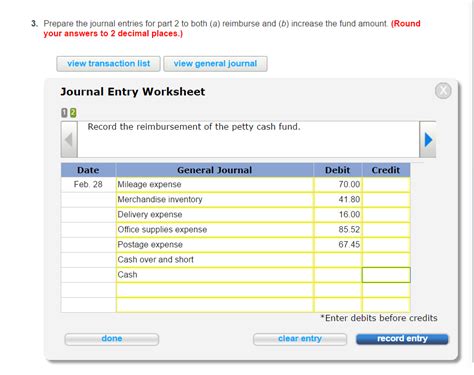Screen dimensions: 474x375
Task: Click the highlighted credit cell for Cash
Action: click(x=386, y=275)
